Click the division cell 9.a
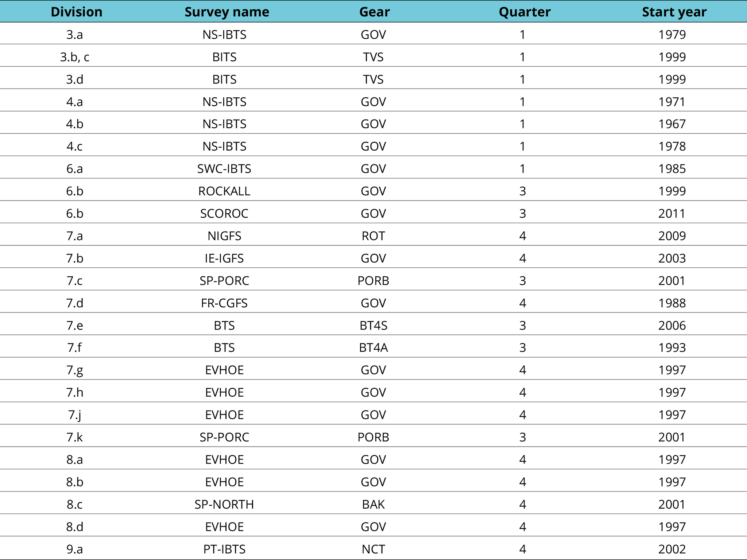 point(75,549)
